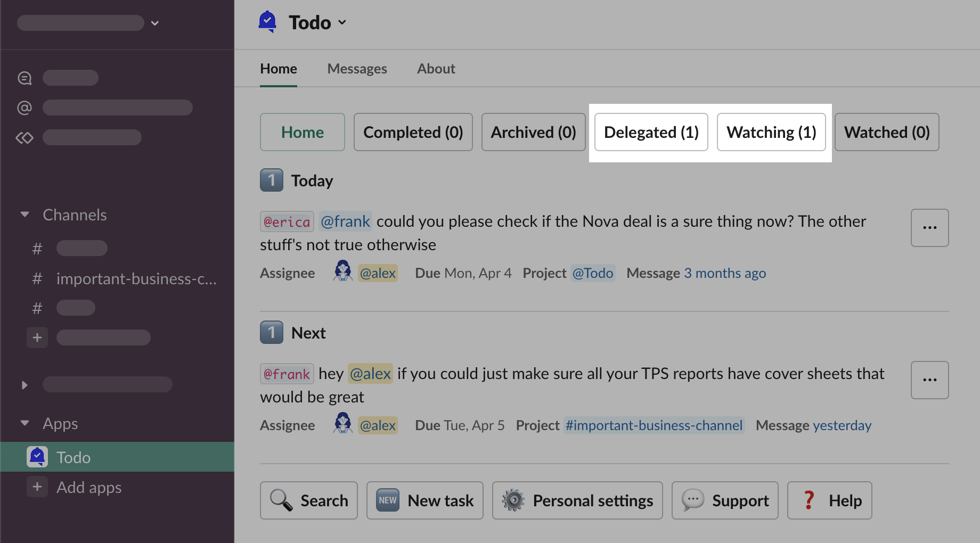The height and width of the screenshot is (543, 980).
Task: Click alex's avatar in the Next task
Action: [x=342, y=424]
